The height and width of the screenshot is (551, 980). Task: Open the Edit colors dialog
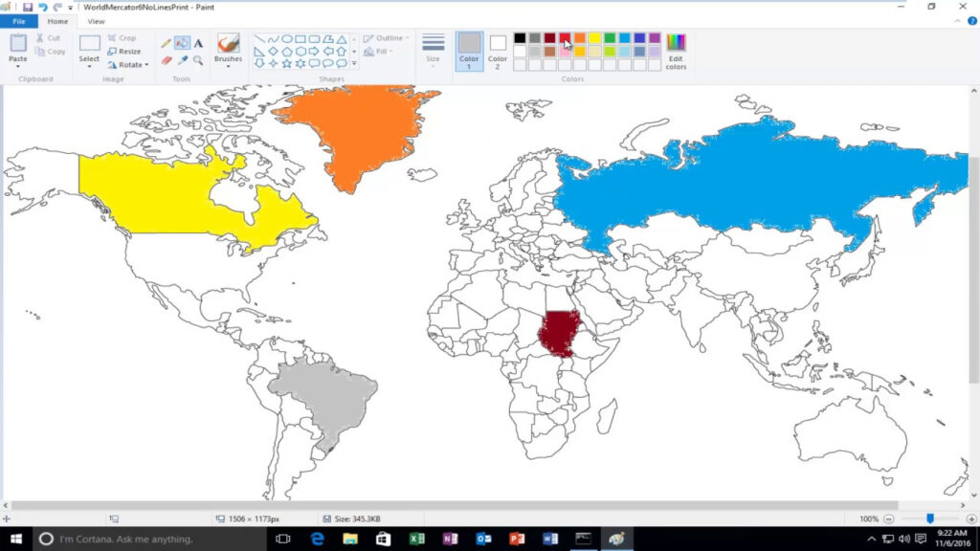pos(676,52)
